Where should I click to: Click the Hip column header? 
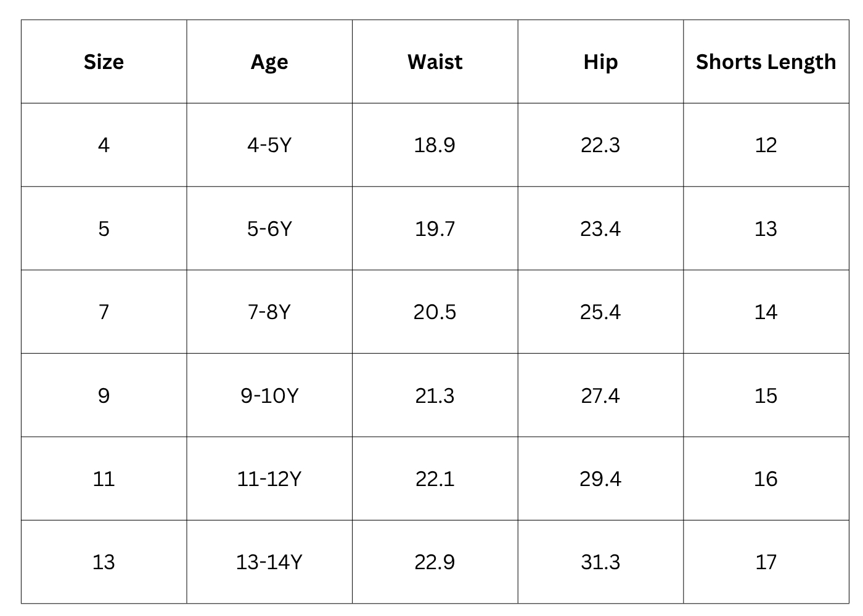(x=600, y=62)
